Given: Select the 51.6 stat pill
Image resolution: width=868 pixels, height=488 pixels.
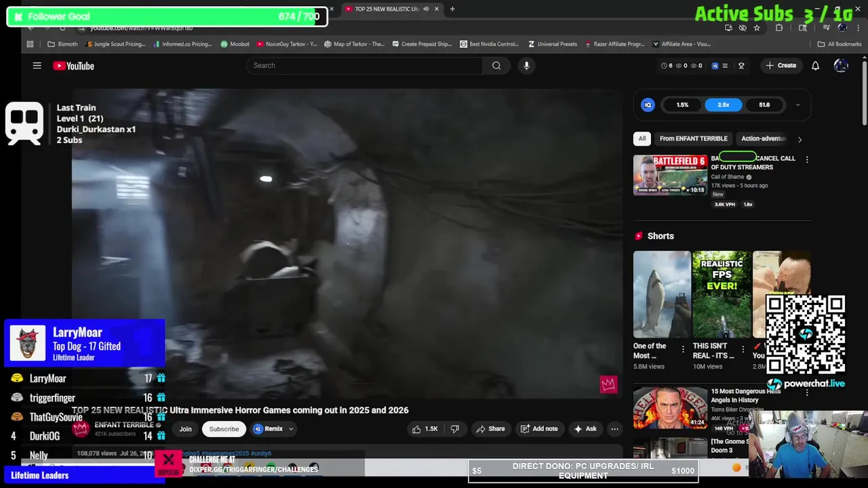Looking at the screenshot, I should pyautogui.click(x=764, y=105).
